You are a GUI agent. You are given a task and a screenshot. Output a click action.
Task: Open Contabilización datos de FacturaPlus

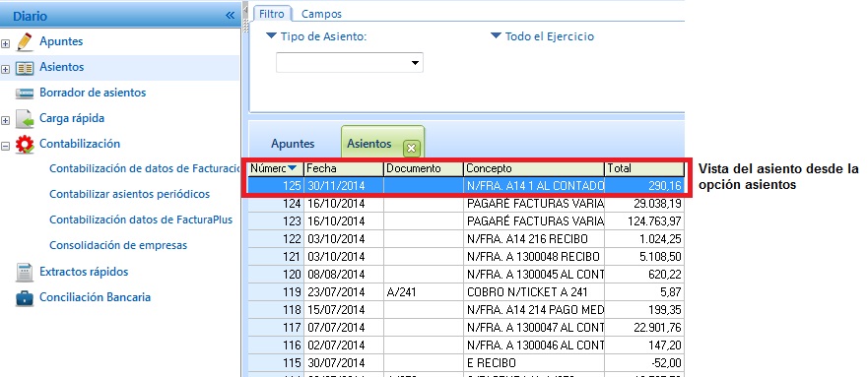[141, 220]
